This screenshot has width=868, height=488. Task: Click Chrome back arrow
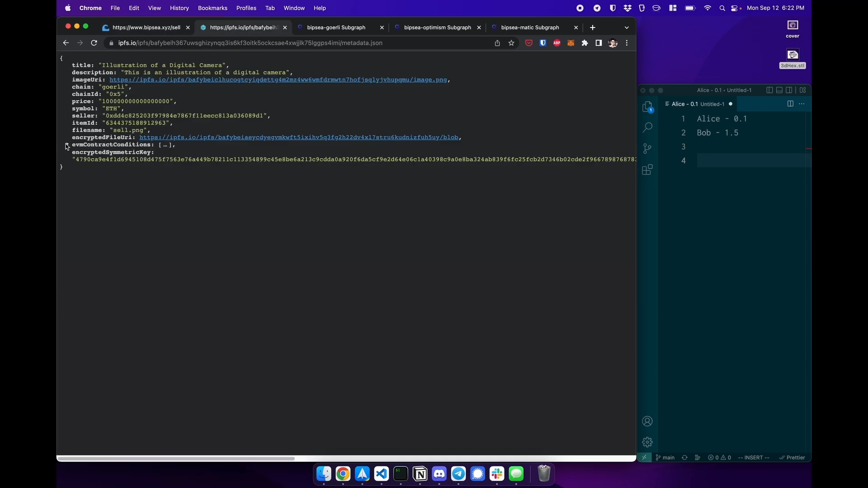tap(66, 43)
